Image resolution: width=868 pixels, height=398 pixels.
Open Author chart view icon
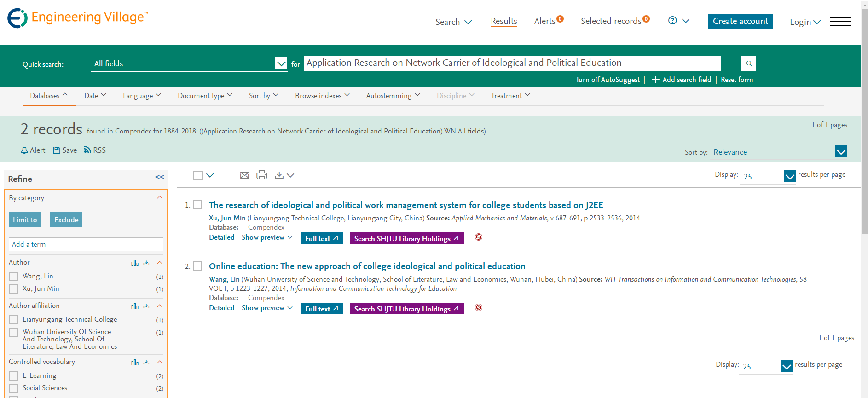pos(135,263)
